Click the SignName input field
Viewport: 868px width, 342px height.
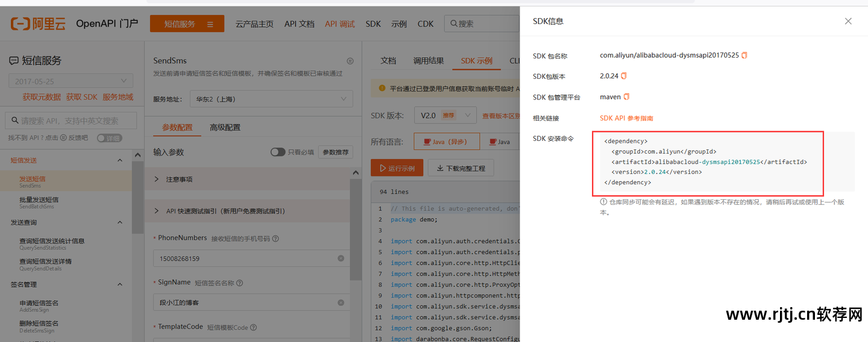point(252,303)
